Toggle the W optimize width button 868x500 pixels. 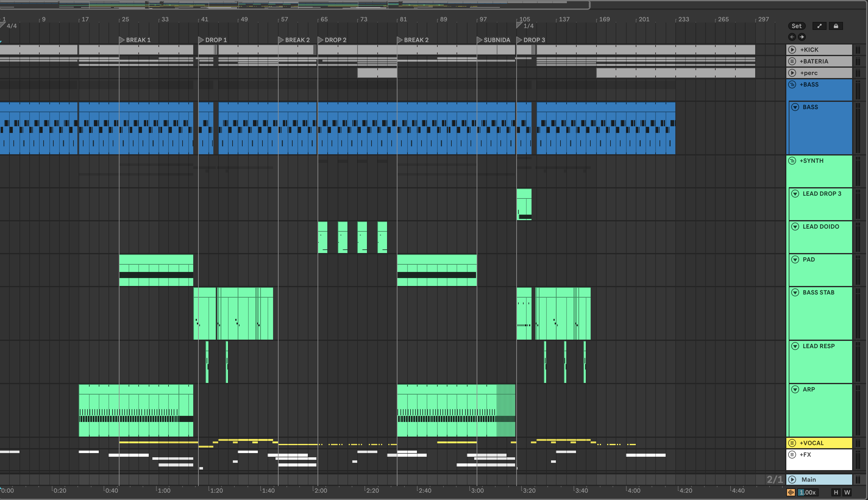(x=847, y=492)
